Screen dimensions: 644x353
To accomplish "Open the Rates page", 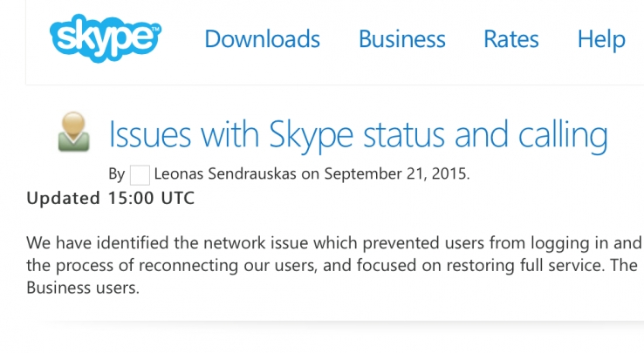I will [510, 39].
